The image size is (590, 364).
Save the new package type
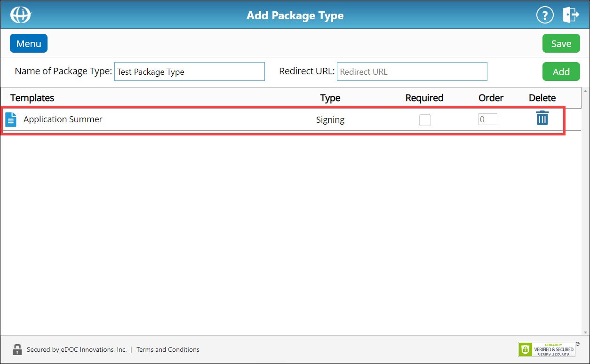pyautogui.click(x=561, y=43)
